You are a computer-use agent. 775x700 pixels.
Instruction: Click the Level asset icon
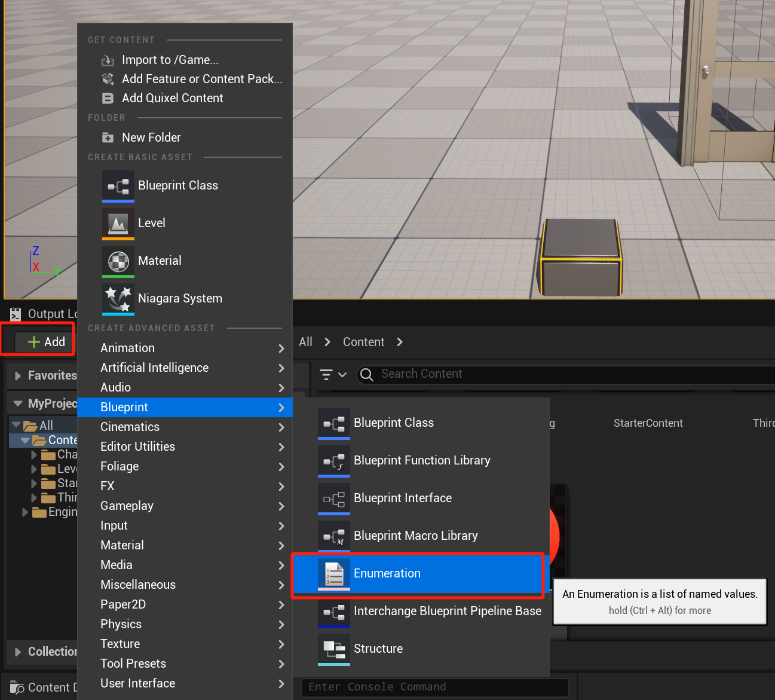coord(118,224)
